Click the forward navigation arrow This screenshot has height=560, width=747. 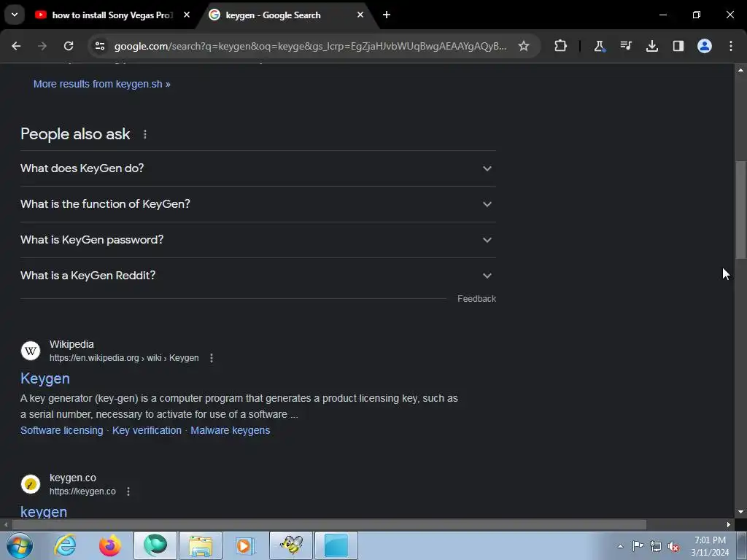[42, 46]
